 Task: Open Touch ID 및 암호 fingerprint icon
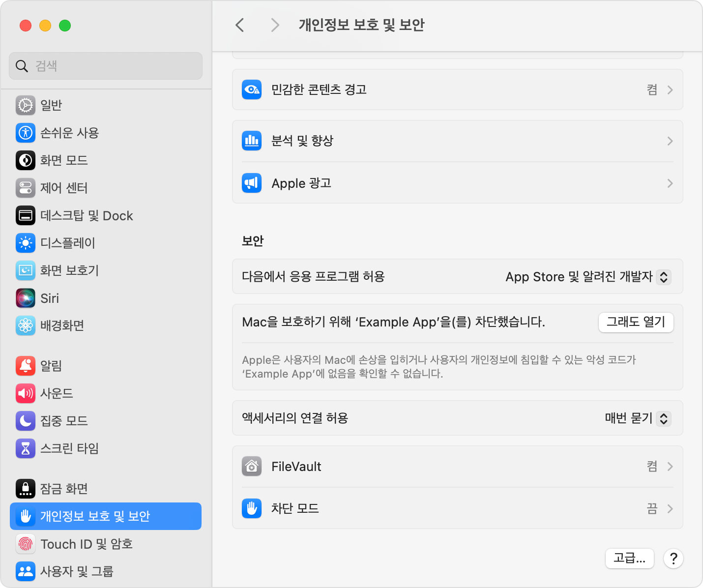26,544
